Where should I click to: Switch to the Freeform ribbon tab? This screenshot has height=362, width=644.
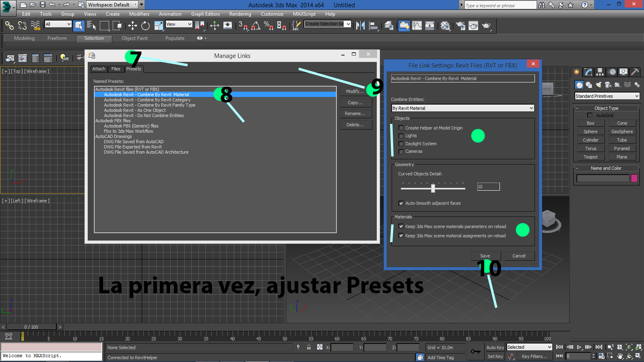[57, 38]
